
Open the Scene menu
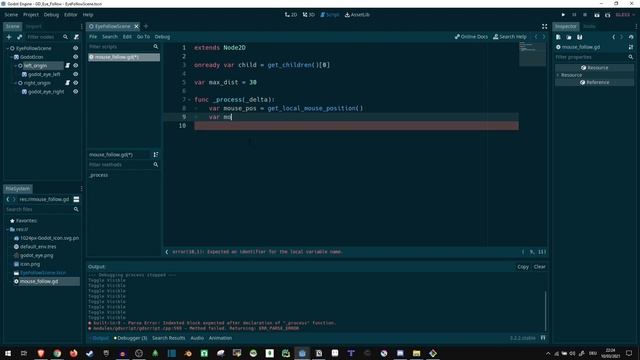tap(11, 15)
